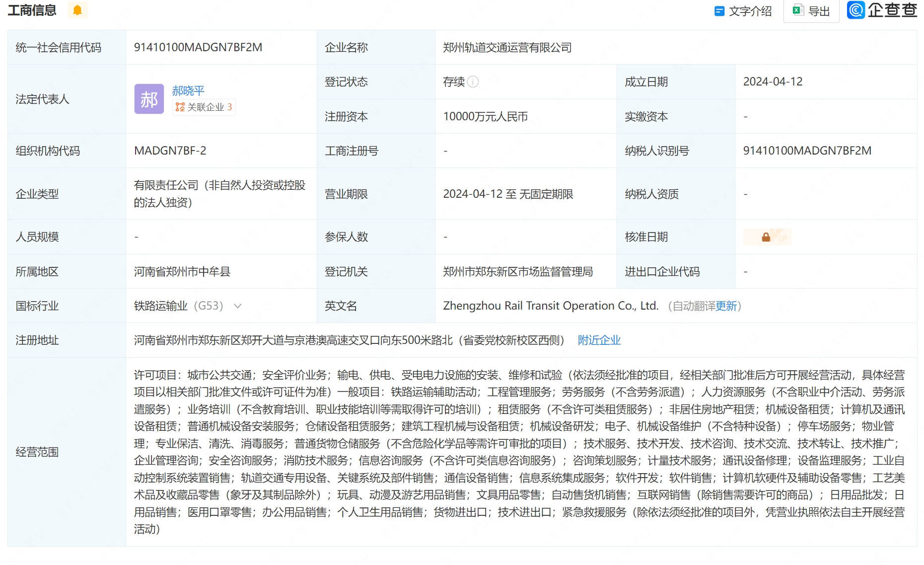This screenshot has width=924, height=565.
Task: Click the VIP lock icon in 核准日期 field
Action: tap(767, 237)
